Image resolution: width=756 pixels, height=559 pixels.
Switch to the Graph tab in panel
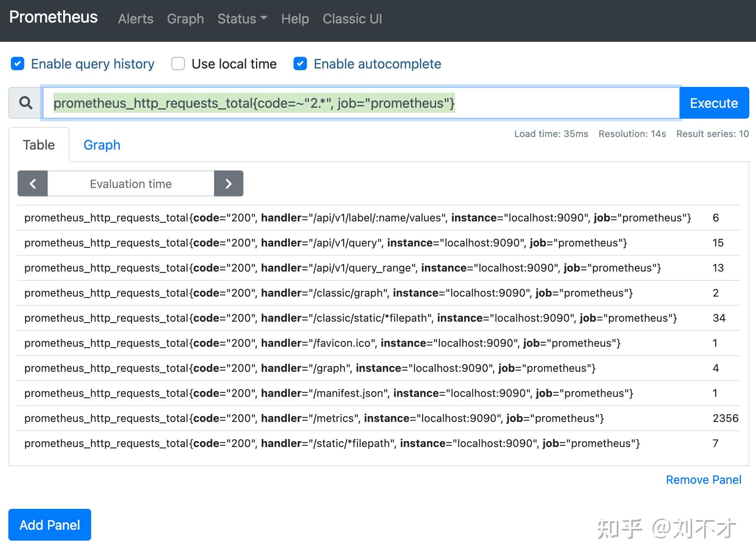tap(102, 145)
